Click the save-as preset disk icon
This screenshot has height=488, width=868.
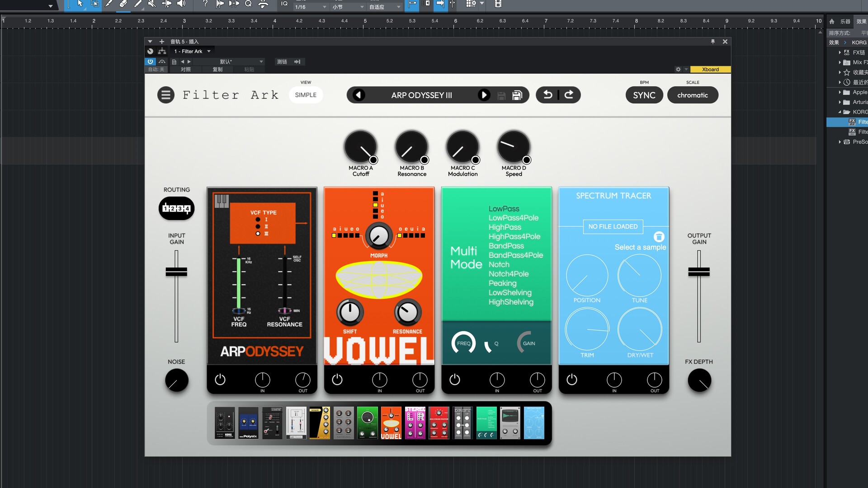pos(517,95)
